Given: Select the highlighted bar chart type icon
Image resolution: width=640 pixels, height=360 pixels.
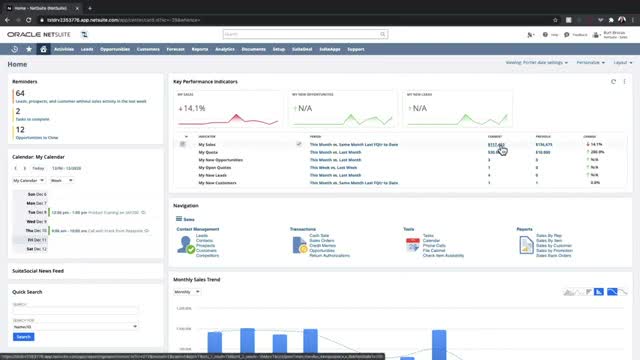Looking at the screenshot, I should pyautogui.click(x=599, y=291).
